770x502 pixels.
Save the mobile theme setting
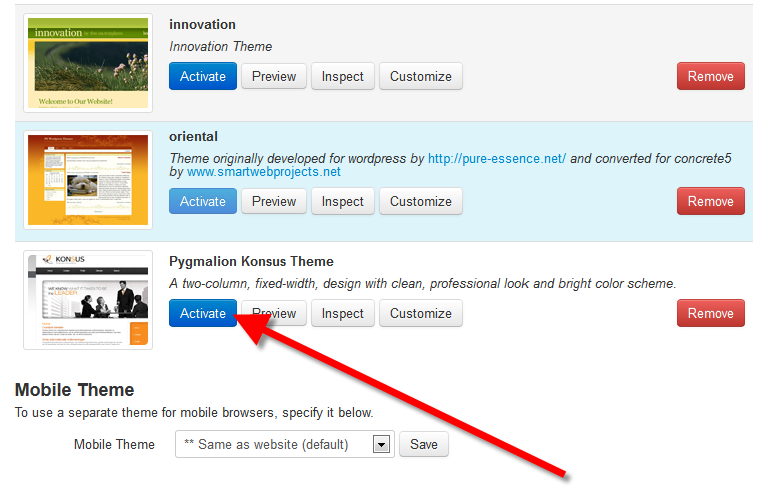(x=424, y=444)
